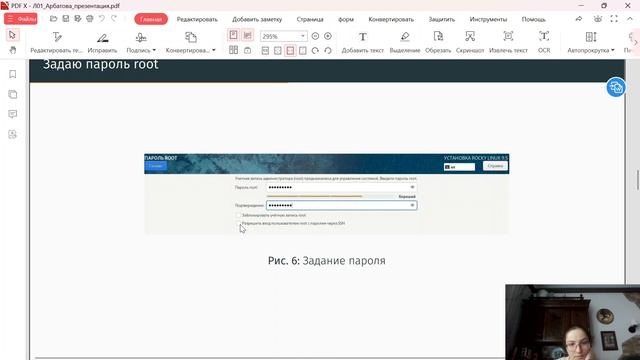Rotate page clockwise

pos(315,51)
